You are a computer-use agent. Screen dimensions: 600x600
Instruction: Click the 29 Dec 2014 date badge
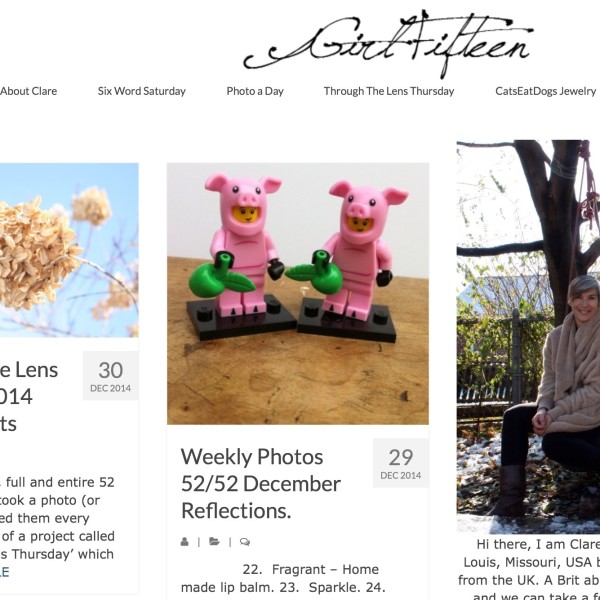[x=401, y=463]
